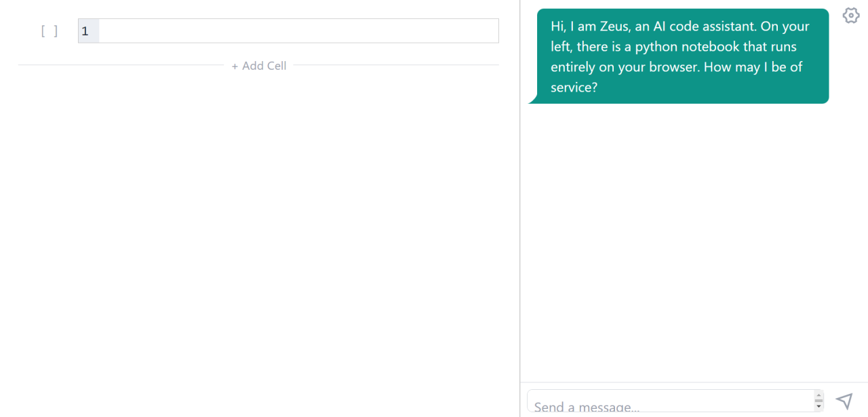868x417 pixels.
Task: Click 'python notebook' text in the greeting
Action: click(x=687, y=47)
